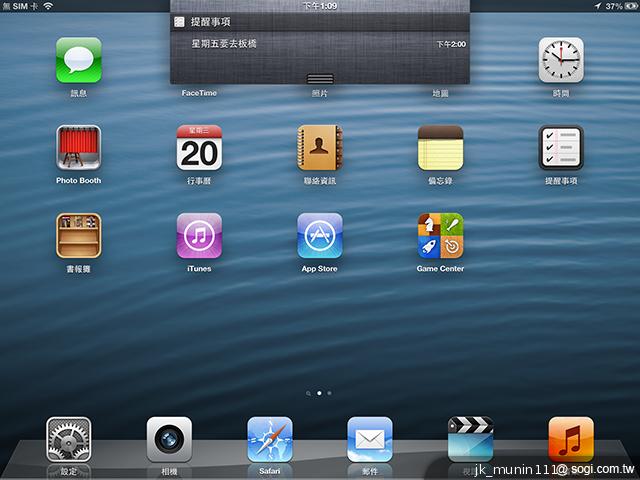Screen dimensions: 640x480
Task: Open the Newsstand shelf (書報攤)
Action: 79,236
